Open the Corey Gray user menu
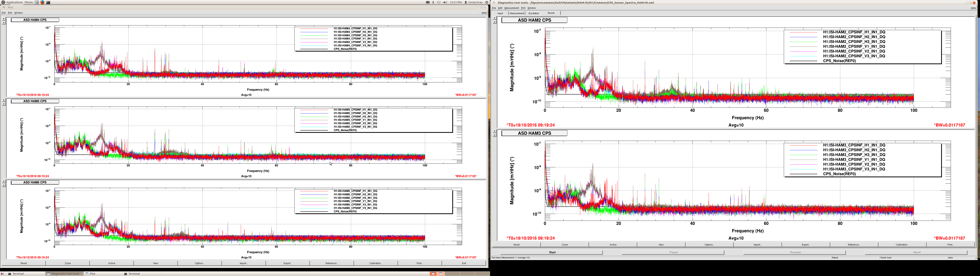This screenshot has height=276, width=980. [474, 2]
